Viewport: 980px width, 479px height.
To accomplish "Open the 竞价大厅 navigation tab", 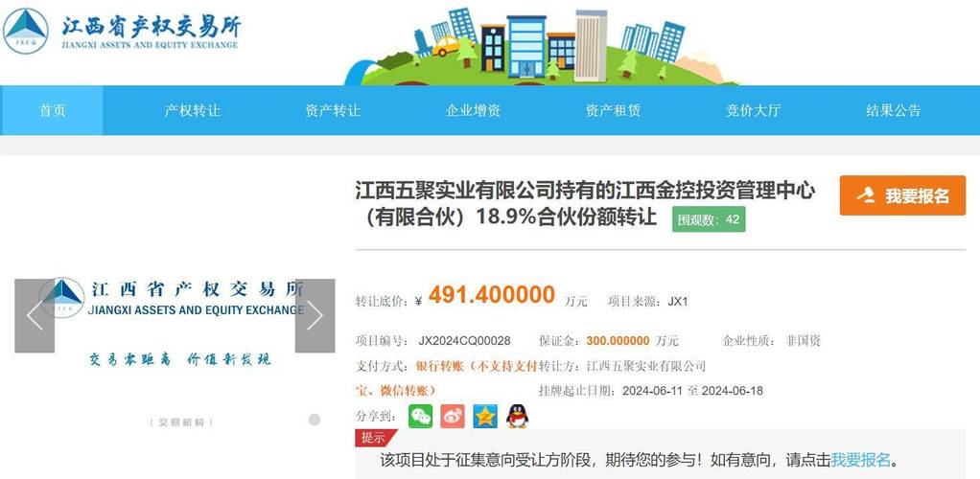I will (x=753, y=110).
